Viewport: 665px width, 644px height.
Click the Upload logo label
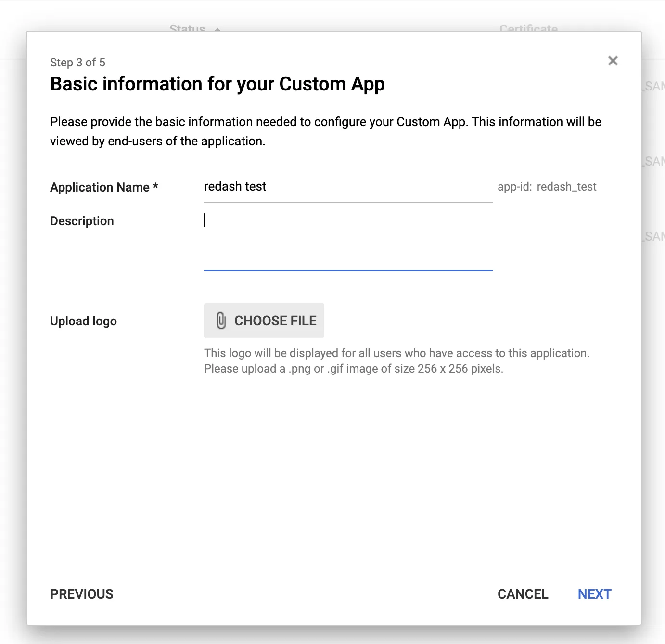[x=83, y=321]
